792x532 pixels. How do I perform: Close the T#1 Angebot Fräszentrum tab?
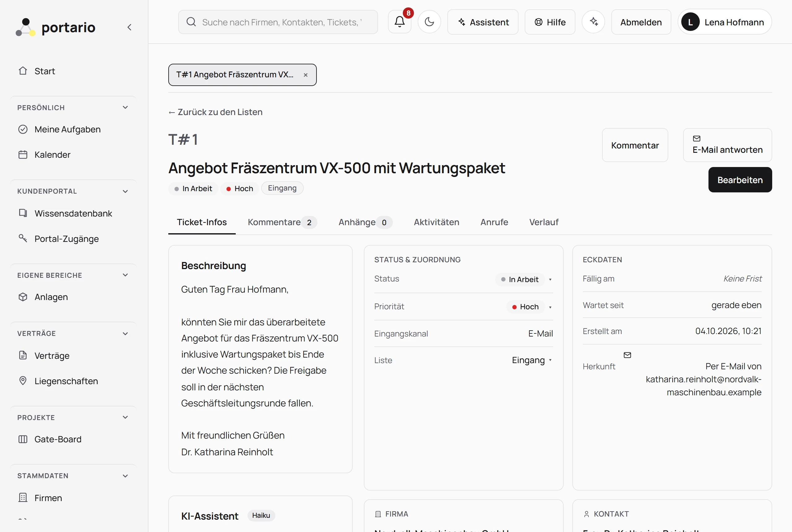click(x=305, y=75)
